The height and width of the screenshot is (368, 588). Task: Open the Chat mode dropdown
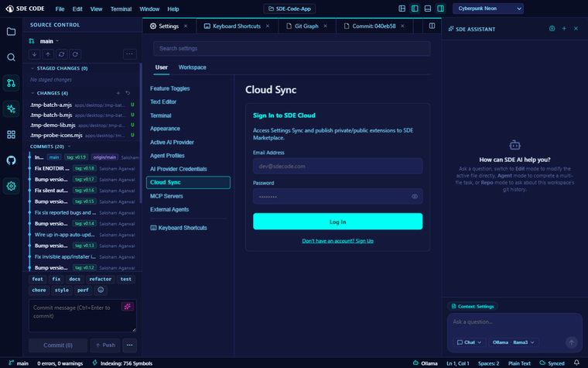(x=470, y=342)
